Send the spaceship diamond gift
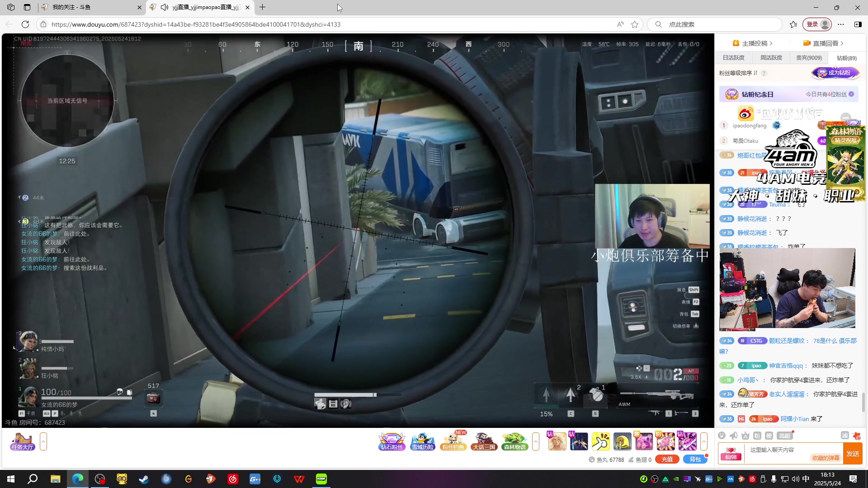 (x=579, y=441)
